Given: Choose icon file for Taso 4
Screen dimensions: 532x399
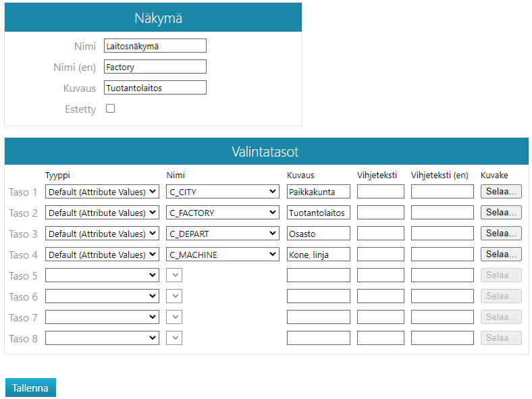Looking at the screenshot, I should (501, 255).
